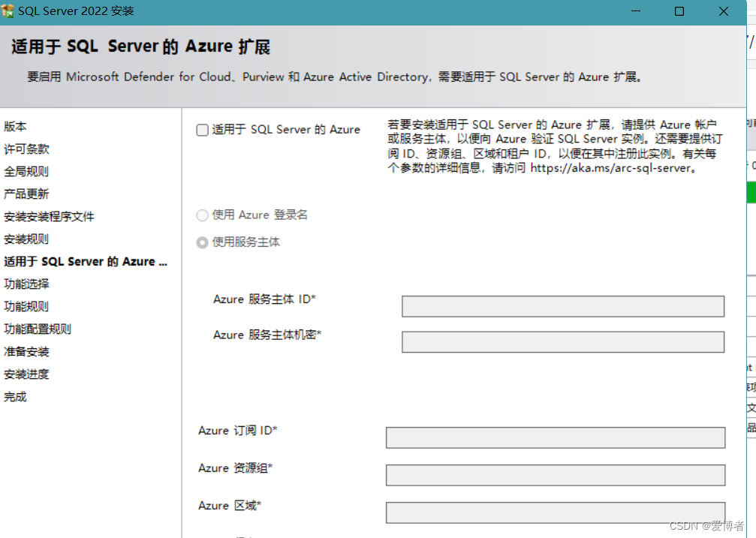Open the 许可条款 step
Image resolution: width=756 pixels, height=538 pixels.
coord(25,149)
